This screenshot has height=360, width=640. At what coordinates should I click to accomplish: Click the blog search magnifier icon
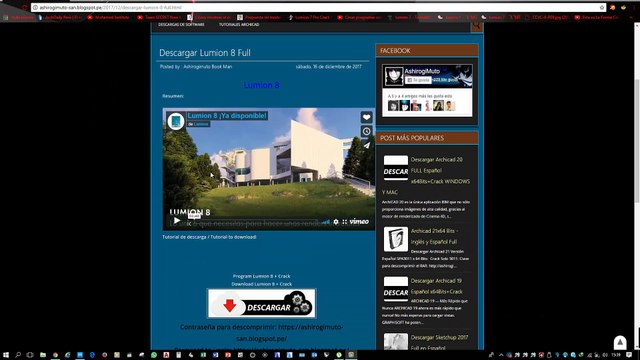tap(476, 26)
